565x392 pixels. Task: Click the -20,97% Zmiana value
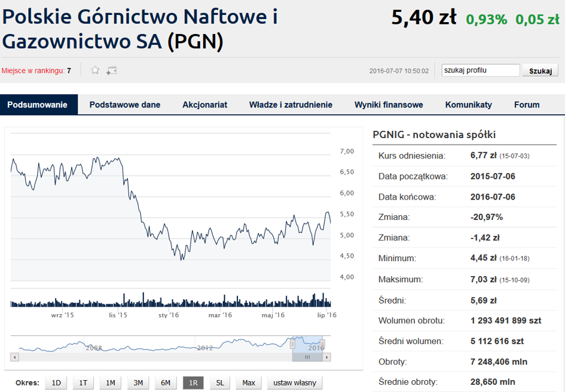pos(487,217)
